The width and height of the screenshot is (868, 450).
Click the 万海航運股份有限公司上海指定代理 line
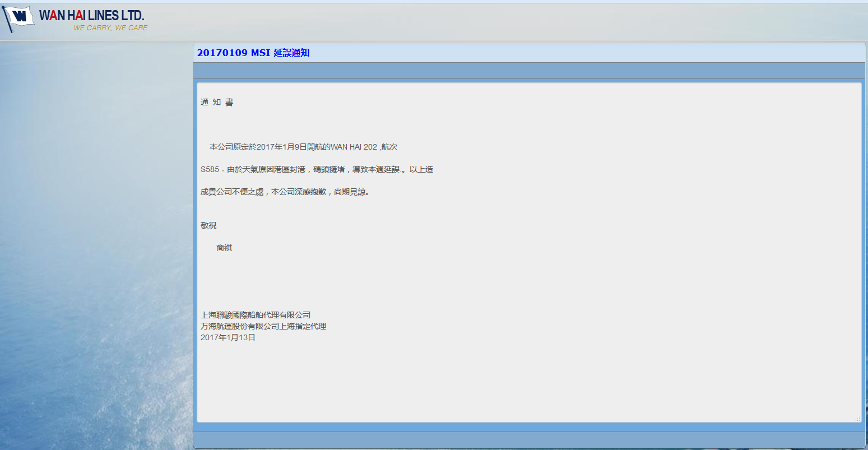click(x=263, y=326)
